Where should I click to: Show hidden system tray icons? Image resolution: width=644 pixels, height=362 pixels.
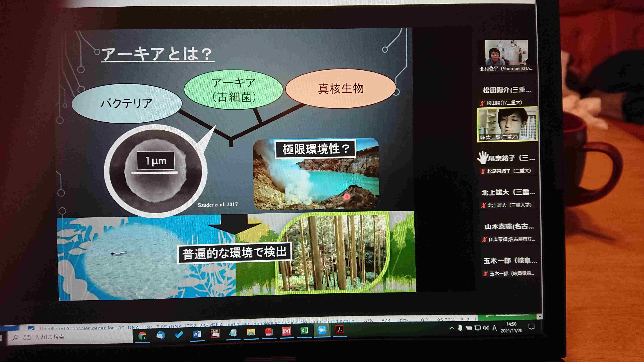[x=452, y=328]
